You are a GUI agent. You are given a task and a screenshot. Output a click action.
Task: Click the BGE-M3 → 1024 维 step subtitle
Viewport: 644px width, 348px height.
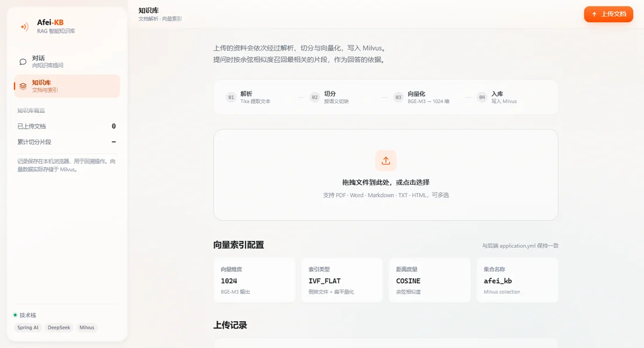click(x=429, y=101)
